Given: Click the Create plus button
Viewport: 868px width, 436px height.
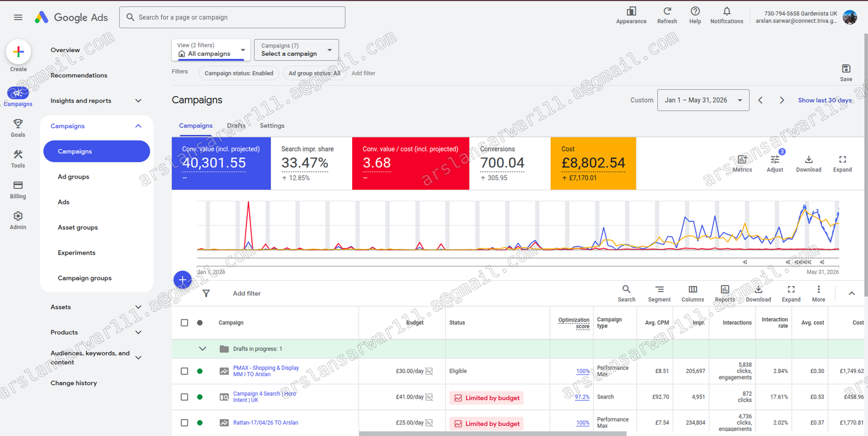Looking at the screenshot, I should tap(18, 52).
